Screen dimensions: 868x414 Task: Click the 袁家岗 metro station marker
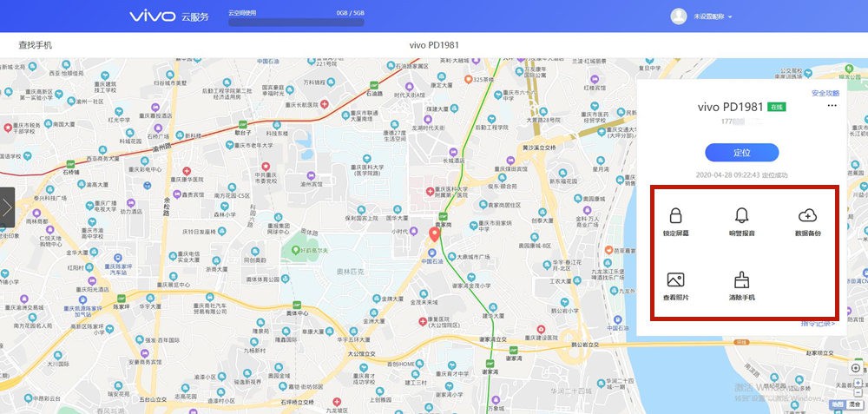(x=443, y=216)
